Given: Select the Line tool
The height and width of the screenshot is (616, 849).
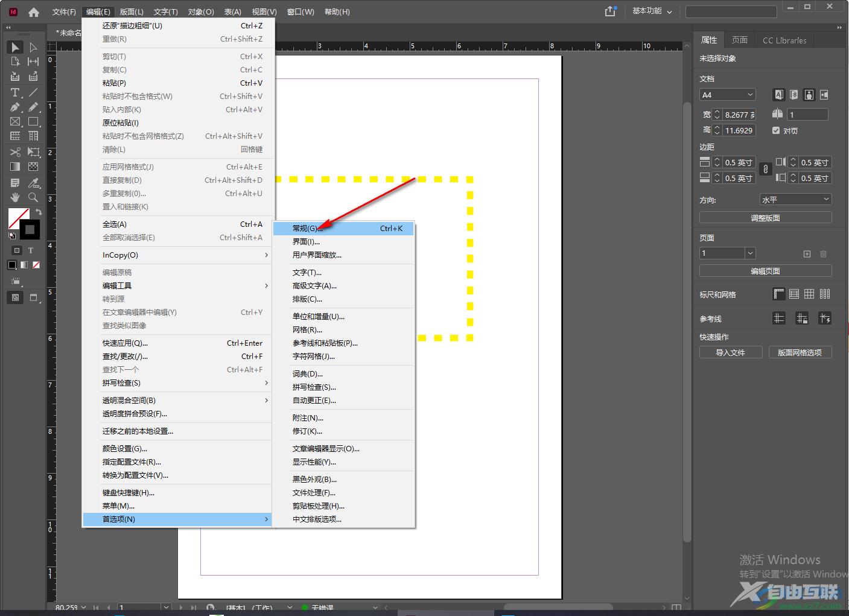Looking at the screenshot, I should point(33,92).
